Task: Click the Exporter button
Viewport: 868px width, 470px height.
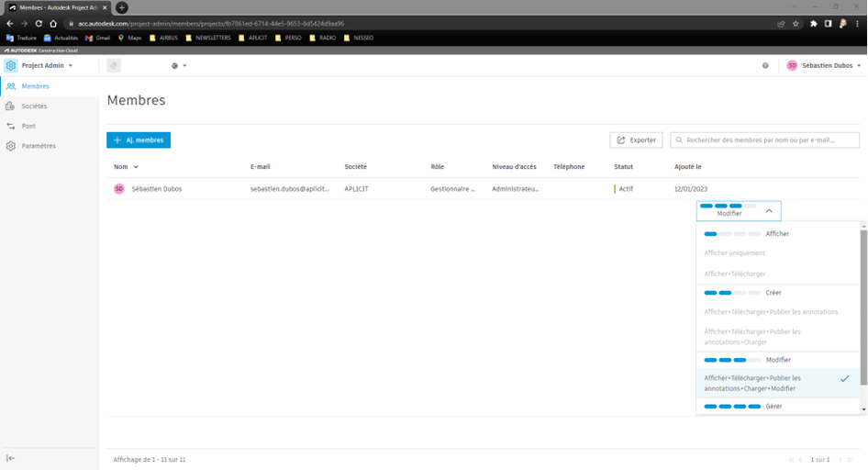Action: point(636,140)
